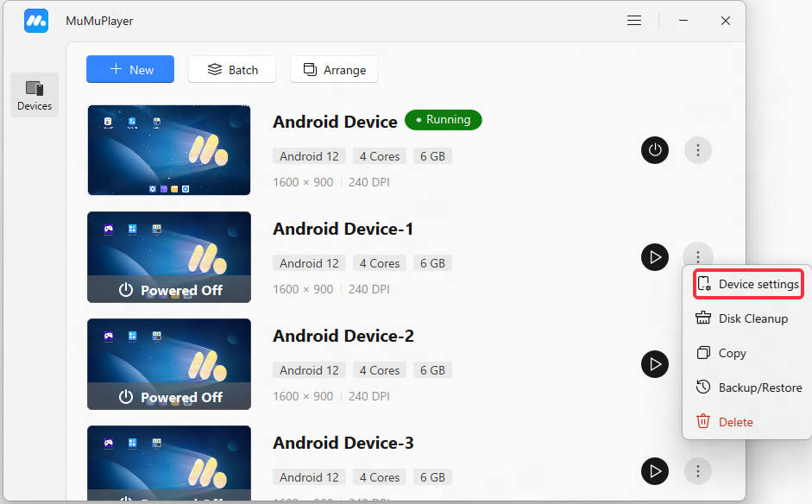Toggle the three-dot menu for Android Device-1
Viewport: 812px width, 504px height.
pyautogui.click(x=698, y=256)
